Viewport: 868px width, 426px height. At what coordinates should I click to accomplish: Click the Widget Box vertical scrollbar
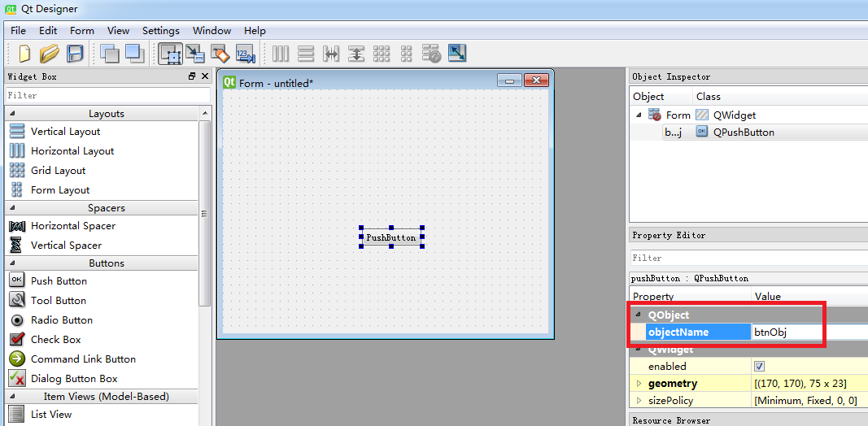[205, 213]
